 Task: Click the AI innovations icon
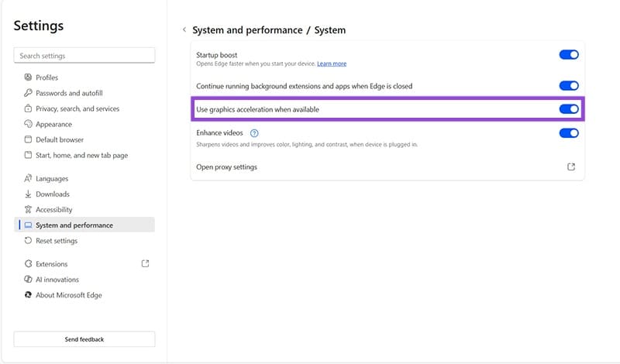(x=28, y=279)
